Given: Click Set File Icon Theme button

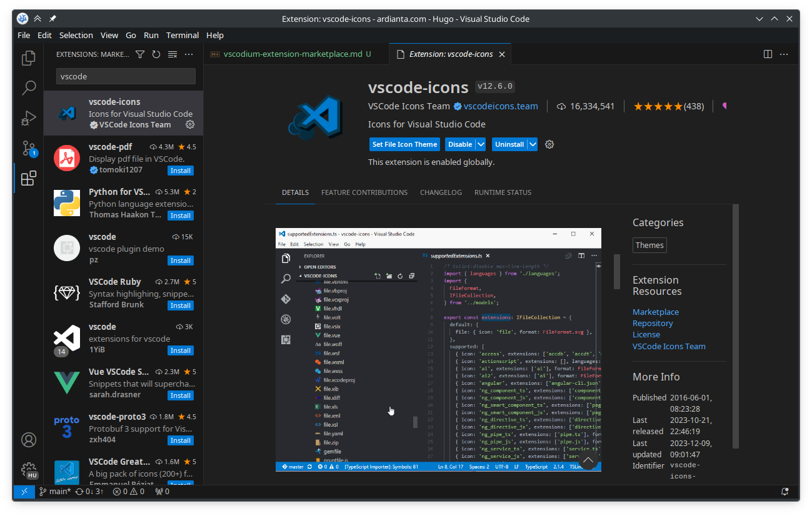Looking at the screenshot, I should click(x=404, y=144).
